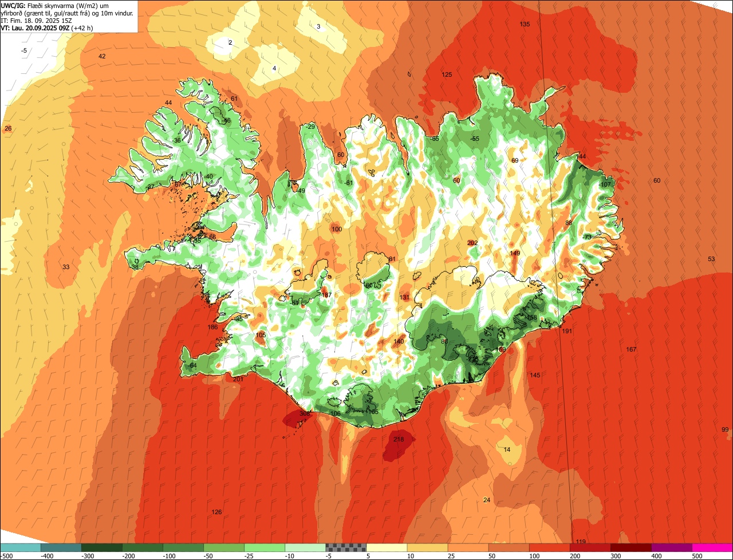Click the light teal -500 to -400 legend swatch

(x=21, y=547)
